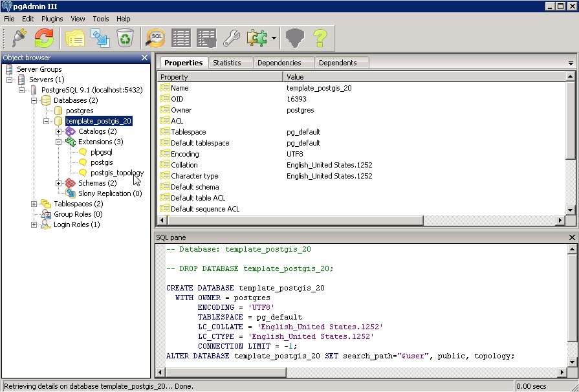Open the File menu

point(9,19)
